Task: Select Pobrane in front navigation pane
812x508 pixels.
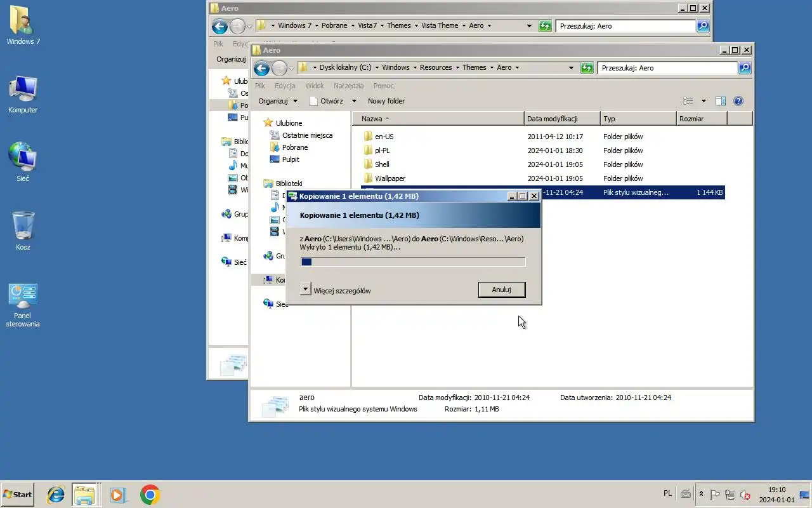Action: 289,147
